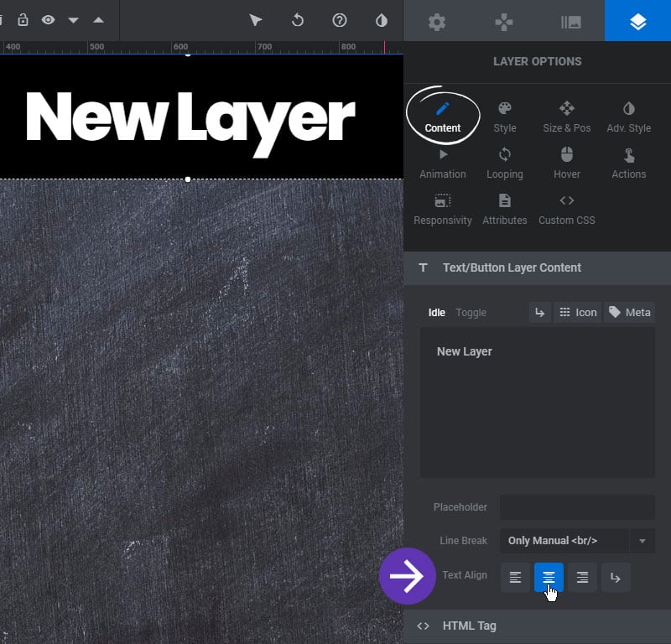Open Adv. Style options

[x=628, y=117]
